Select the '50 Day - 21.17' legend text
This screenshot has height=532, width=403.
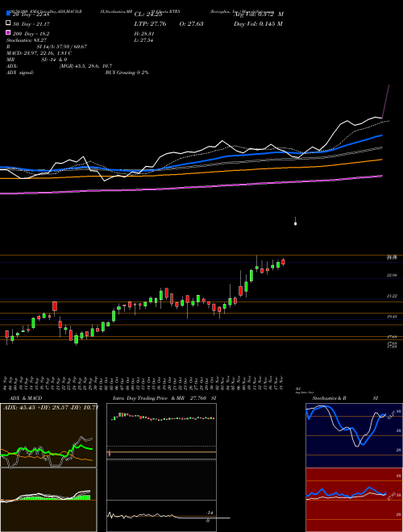tap(31, 24)
